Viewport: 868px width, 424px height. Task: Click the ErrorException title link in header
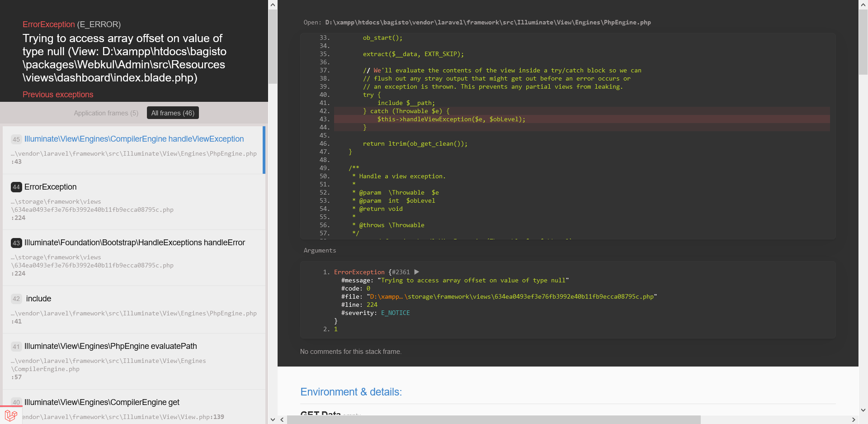point(49,24)
